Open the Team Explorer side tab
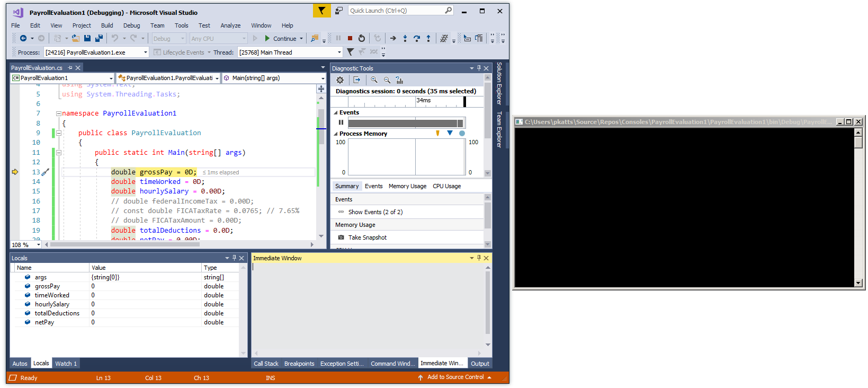 click(499, 129)
